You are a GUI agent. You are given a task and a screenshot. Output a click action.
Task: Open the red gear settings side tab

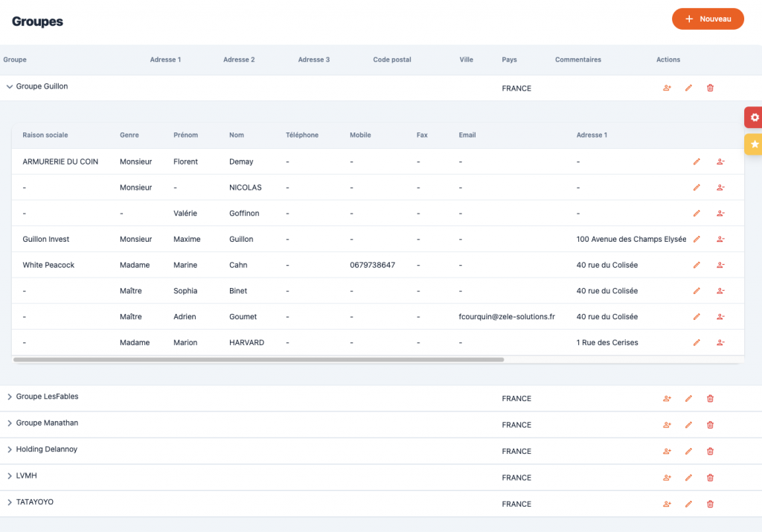coord(754,118)
